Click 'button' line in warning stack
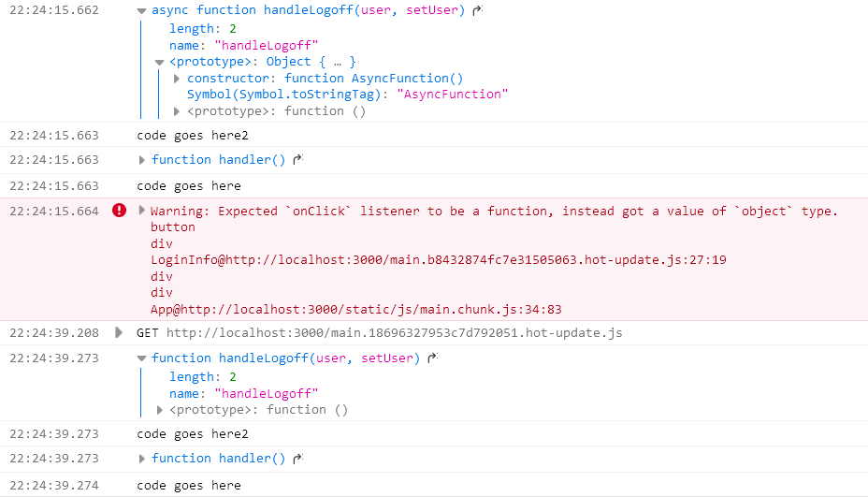This screenshot has height=497, width=868. [173, 227]
